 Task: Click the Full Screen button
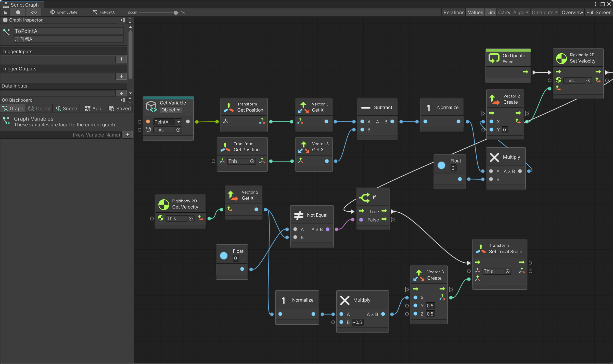coord(599,12)
